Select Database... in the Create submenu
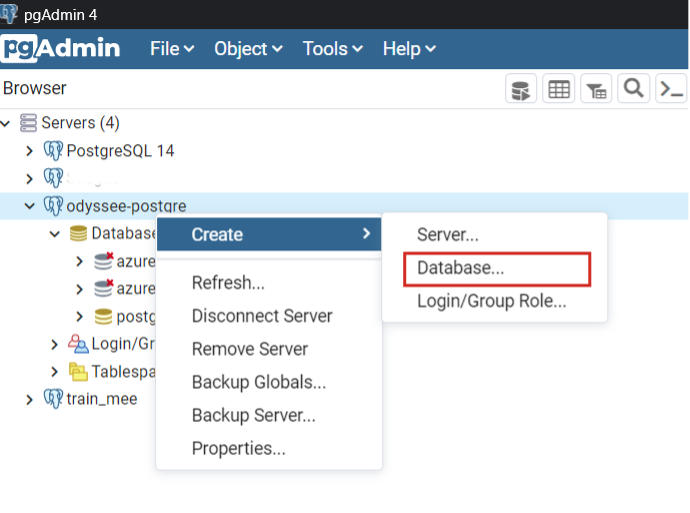 [495, 268]
